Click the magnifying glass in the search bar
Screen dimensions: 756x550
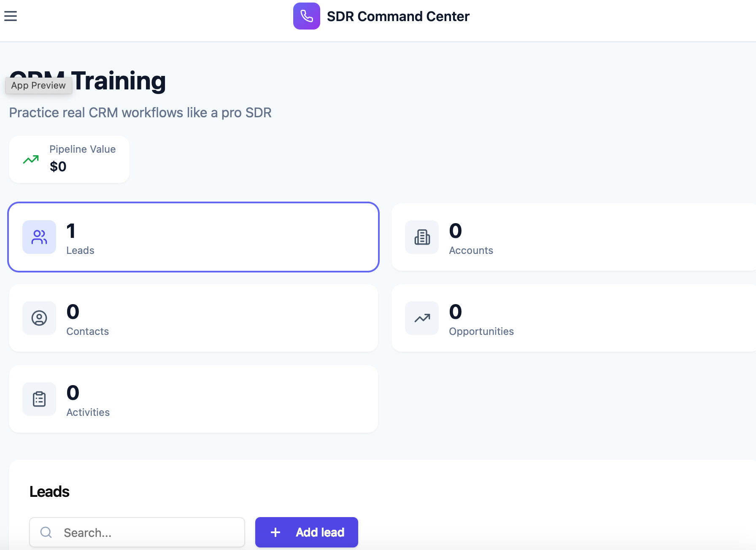pyautogui.click(x=46, y=532)
